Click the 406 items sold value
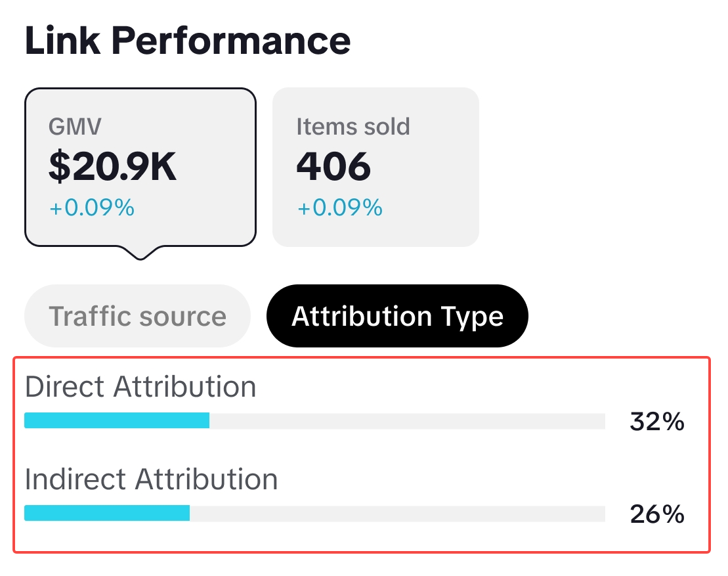 click(x=333, y=167)
